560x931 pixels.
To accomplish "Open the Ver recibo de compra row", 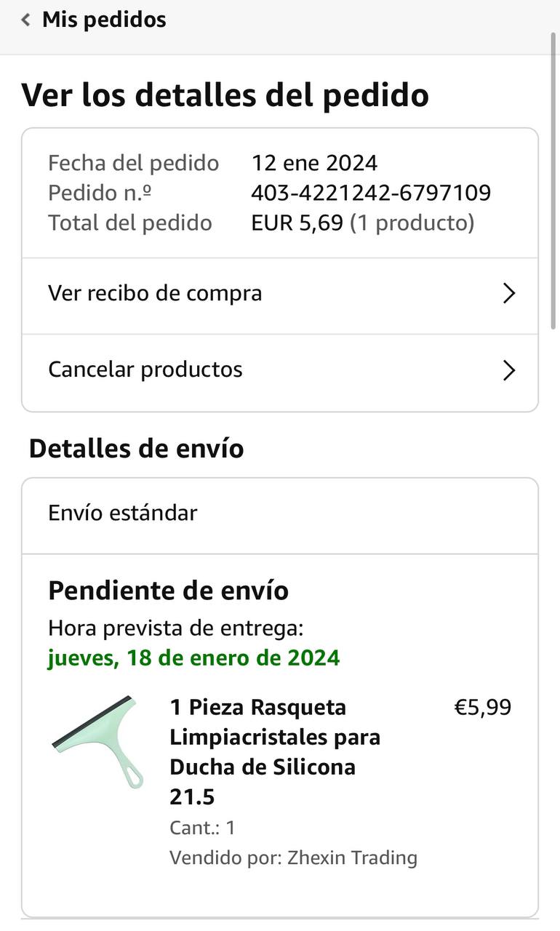I will 280,294.
